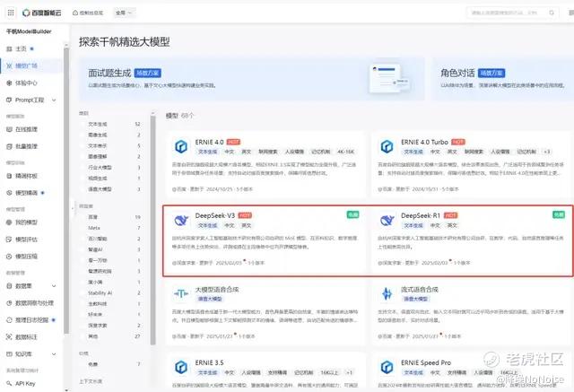Open the DeepSeek-V3 model title

point(215,215)
